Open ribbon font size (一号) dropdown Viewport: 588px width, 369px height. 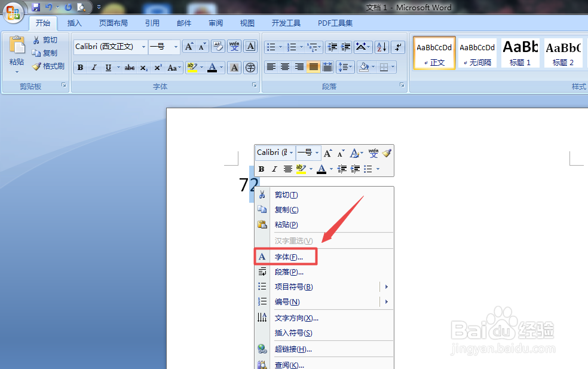(x=176, y=47)
